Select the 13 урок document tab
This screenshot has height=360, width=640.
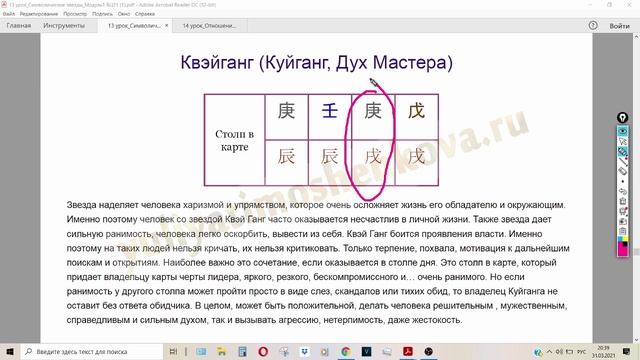(134, 26)
